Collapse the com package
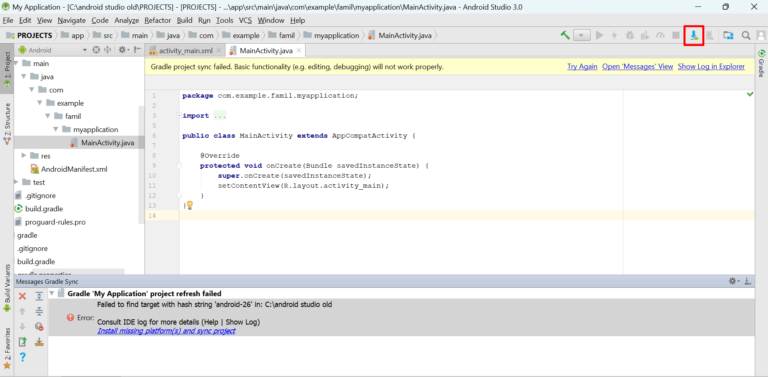 [x=32, y=90]
